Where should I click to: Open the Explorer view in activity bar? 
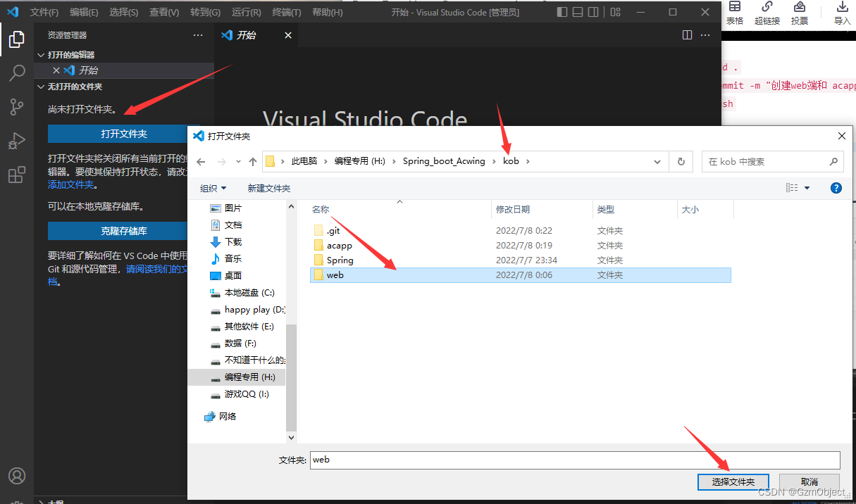(17, 39)
